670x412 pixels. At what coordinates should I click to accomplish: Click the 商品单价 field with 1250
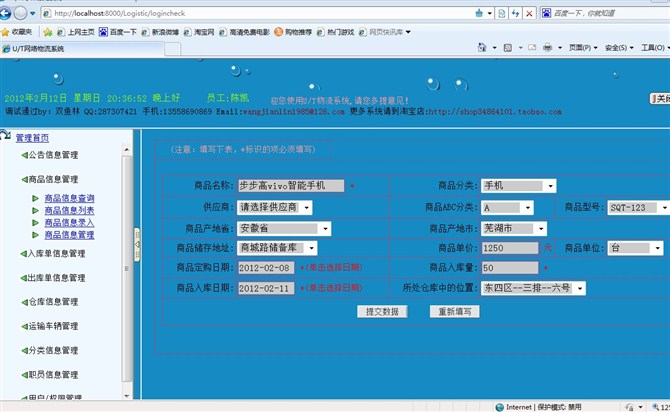coord(510,248)
